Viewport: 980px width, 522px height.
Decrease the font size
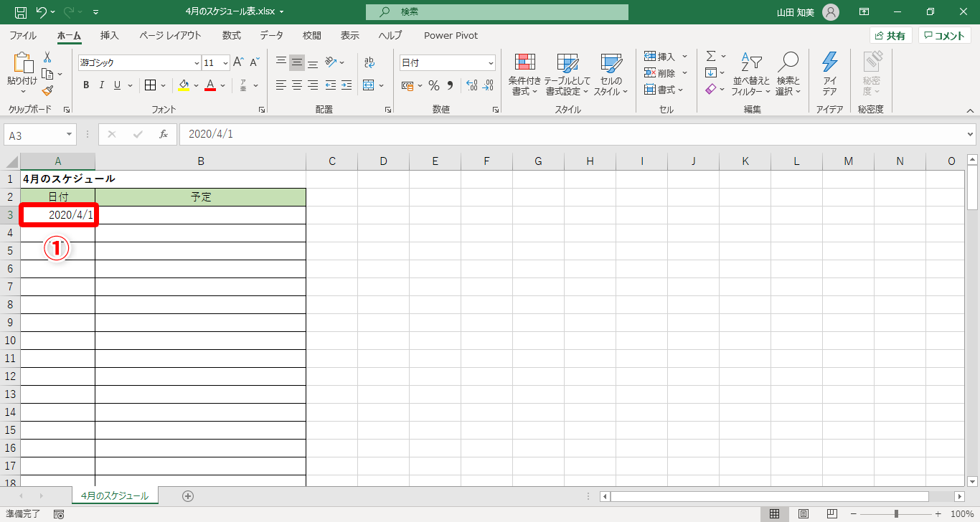click(255, 62)
